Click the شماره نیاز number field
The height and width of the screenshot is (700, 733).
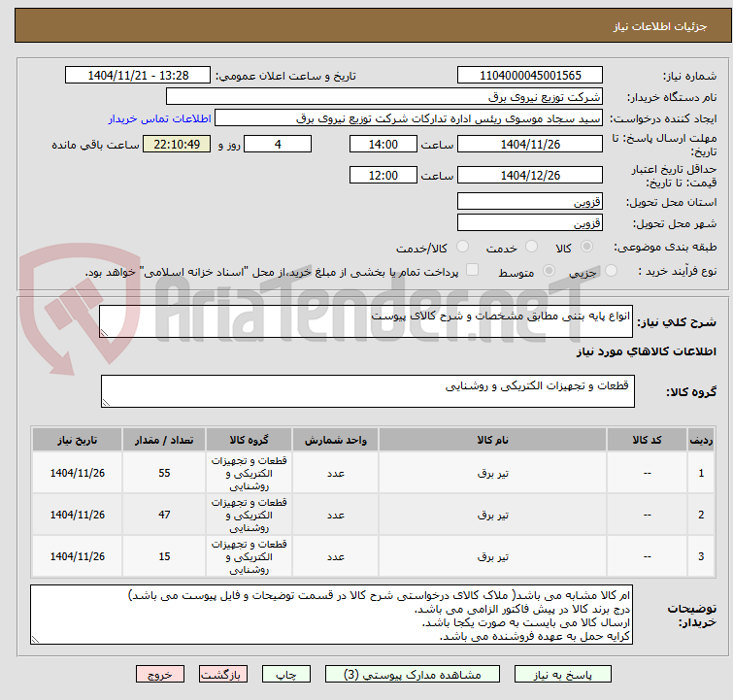pos(530,76)
